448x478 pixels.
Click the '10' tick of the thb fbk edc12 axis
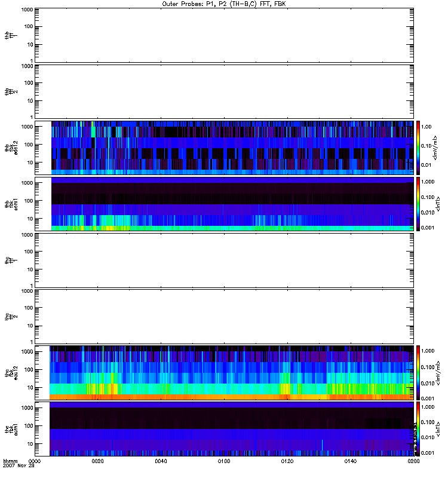point(30,163)
